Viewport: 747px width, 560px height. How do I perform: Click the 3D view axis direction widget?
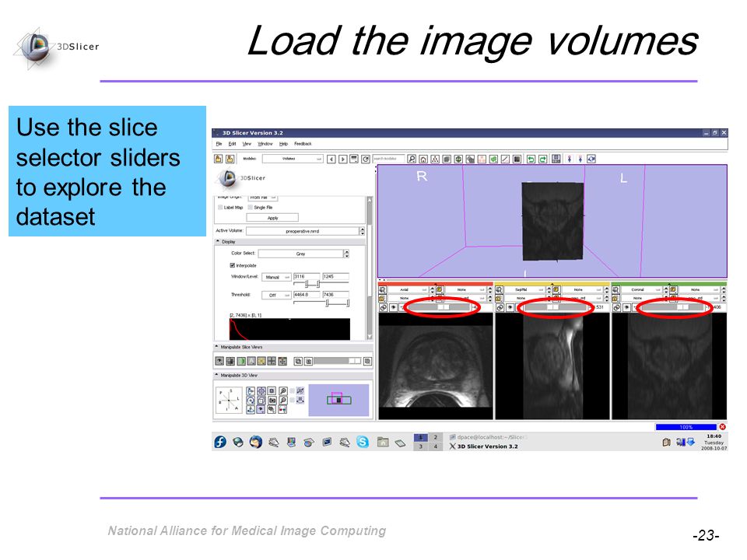click(229, 400)
